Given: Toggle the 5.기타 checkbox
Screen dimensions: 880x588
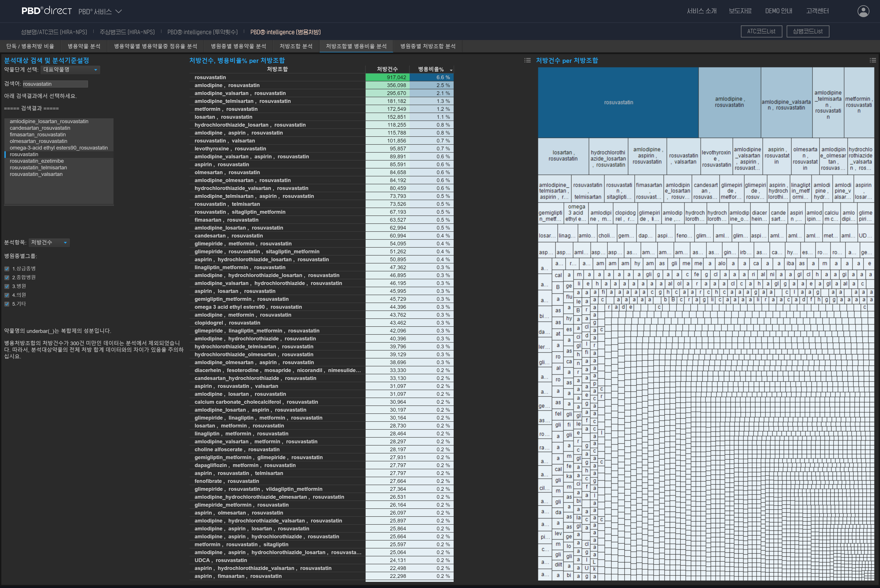Looking at the screenshot, I should coord(7,304).
